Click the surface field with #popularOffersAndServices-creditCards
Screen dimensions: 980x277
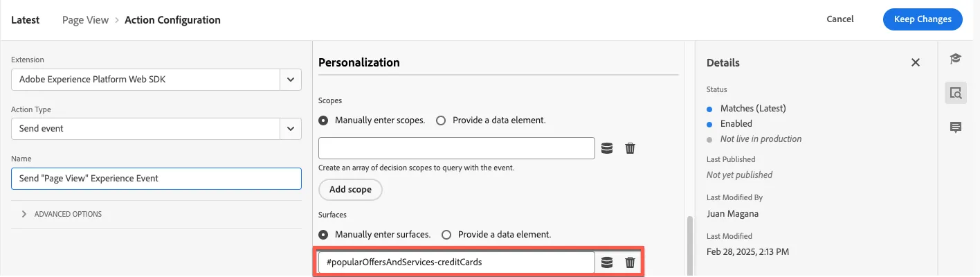click(x=457, y=262)
